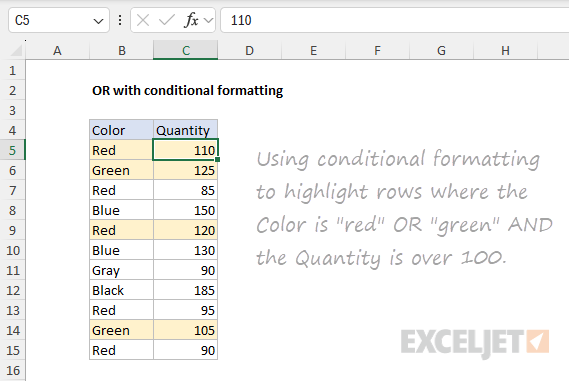Select cell with quantity 185
This screenshot has width=569, height=381.
coord(185,290)
